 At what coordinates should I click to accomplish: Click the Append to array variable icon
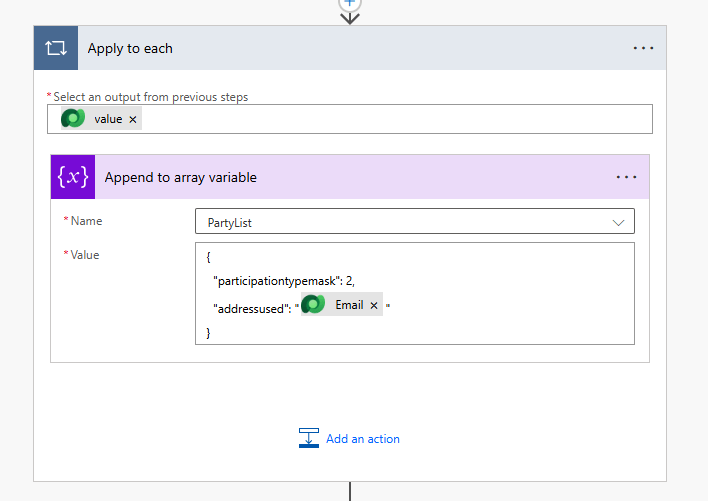tap(72, 177)
